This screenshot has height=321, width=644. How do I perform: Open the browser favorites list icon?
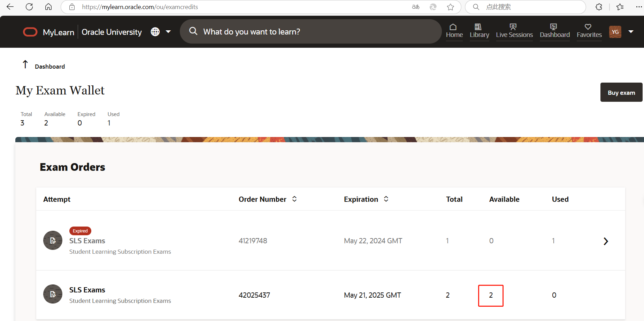(x=620, y=7)
